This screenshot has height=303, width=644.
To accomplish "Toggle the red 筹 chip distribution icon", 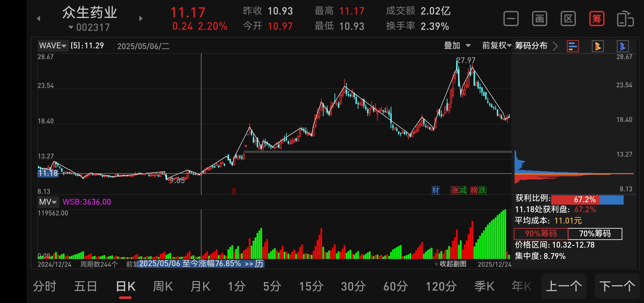I will click(597, 19).
